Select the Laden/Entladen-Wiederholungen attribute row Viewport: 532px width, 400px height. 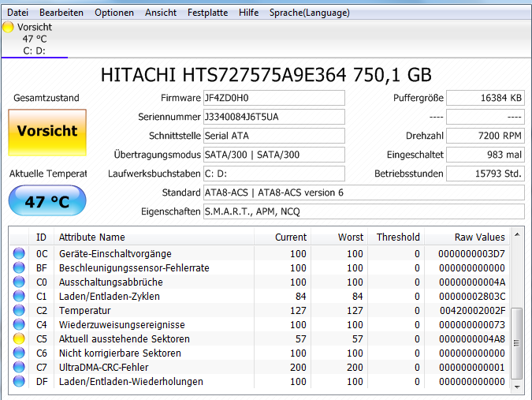259,382
